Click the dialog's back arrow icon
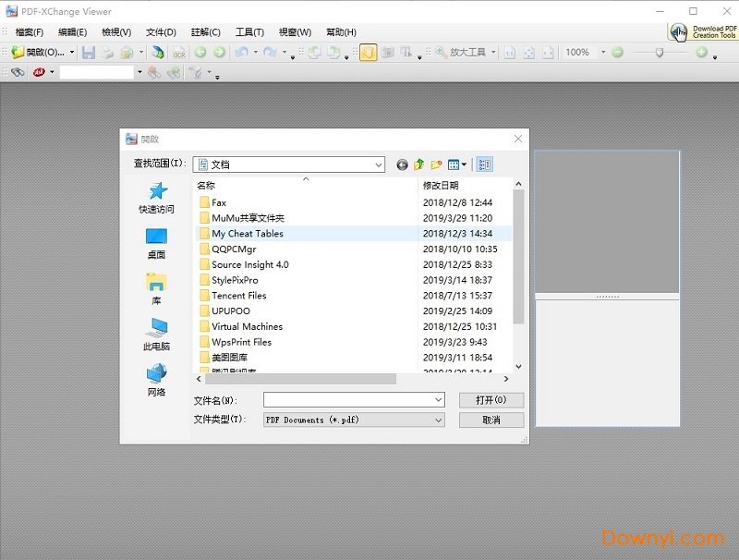739x560 pixels. (x=402, y=164)
